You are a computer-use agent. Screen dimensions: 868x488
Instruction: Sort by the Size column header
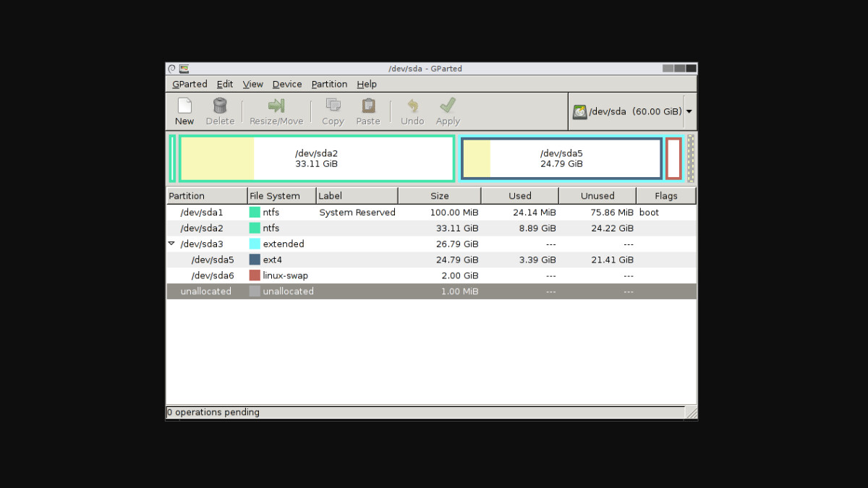(x=440, y=196)
